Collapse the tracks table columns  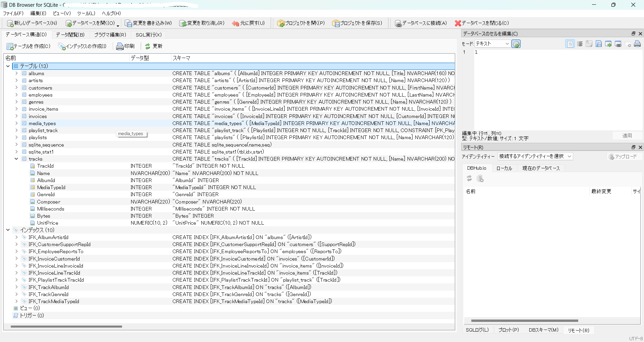[16, 159]
